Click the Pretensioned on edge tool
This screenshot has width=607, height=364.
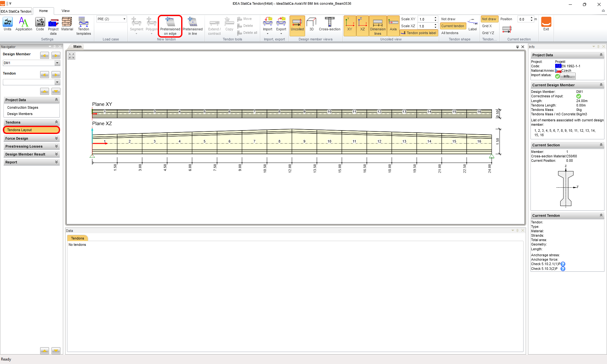(170, 25)
